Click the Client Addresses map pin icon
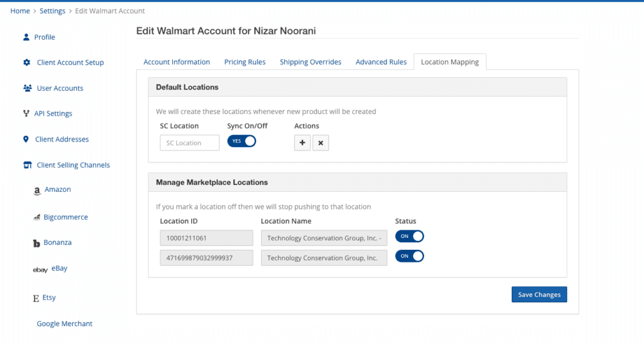This screenshot has height=343, width=644. (26, 139)
